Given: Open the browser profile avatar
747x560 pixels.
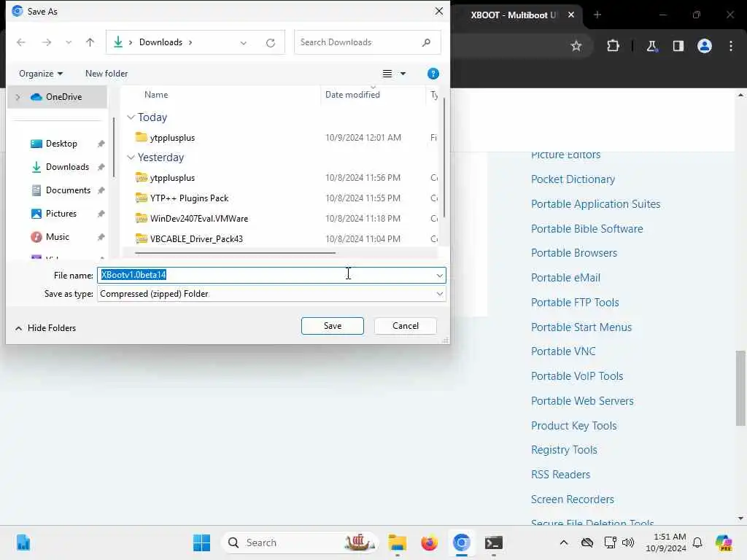Looking at the screenshot, I should [705, 46].
